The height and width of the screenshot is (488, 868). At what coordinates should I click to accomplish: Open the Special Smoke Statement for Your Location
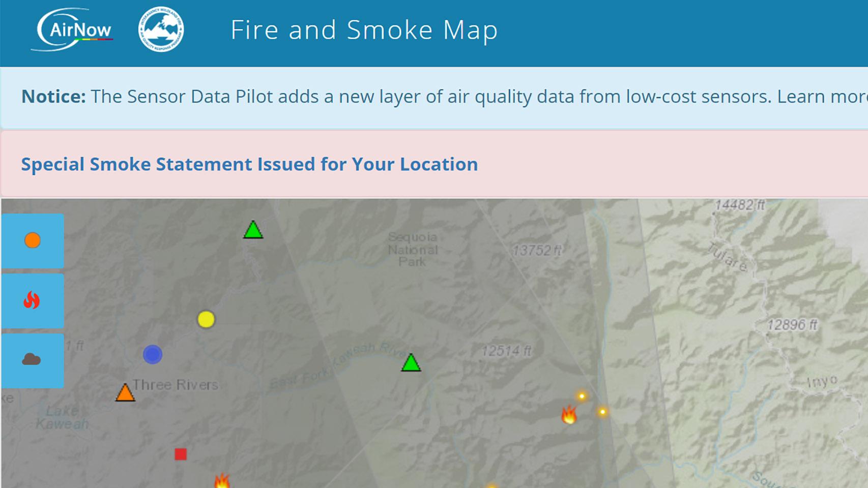coord(249,164)
